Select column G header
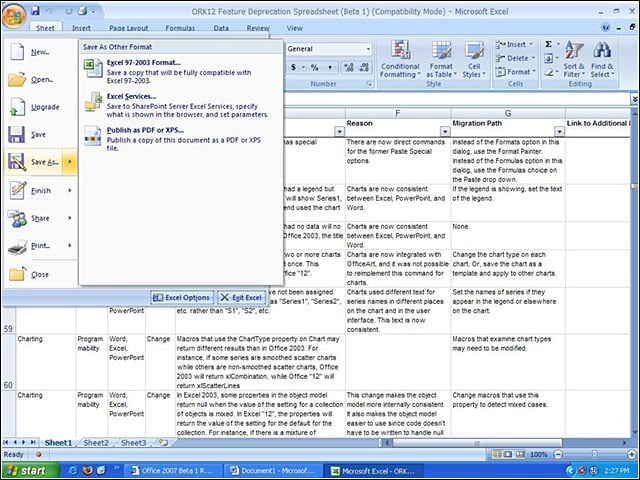The height and width of the screenshot is (480, 640). pyautogui.click(x=508, y=113)
